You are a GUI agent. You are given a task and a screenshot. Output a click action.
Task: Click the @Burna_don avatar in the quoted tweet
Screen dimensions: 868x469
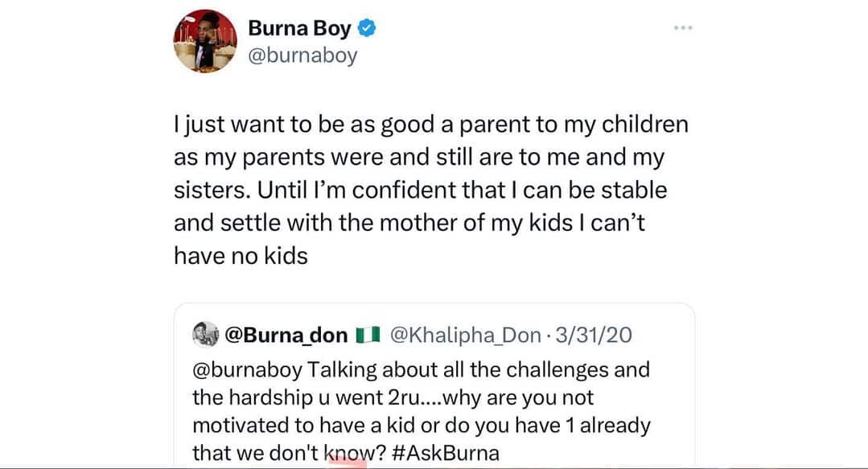coord(207,335)
